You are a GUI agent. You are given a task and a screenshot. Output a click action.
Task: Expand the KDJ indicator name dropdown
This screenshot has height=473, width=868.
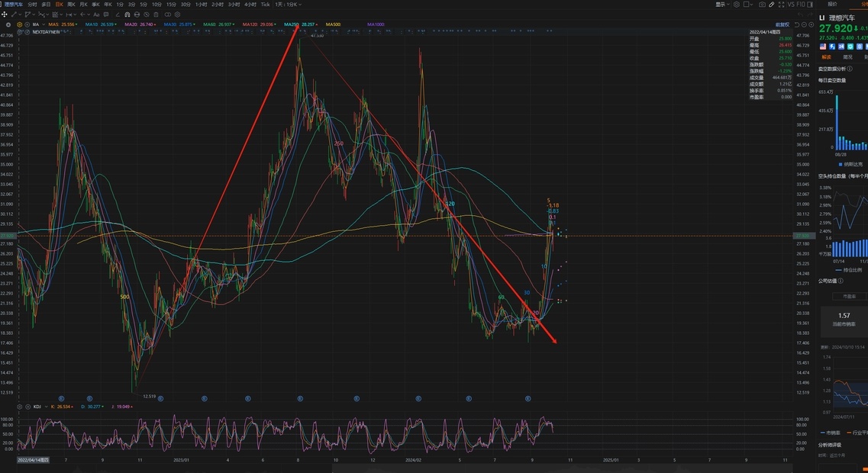(46, 407)
